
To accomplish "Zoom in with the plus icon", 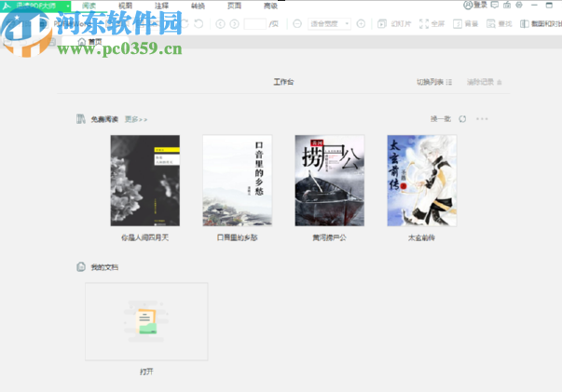I will tap(361, 23).
